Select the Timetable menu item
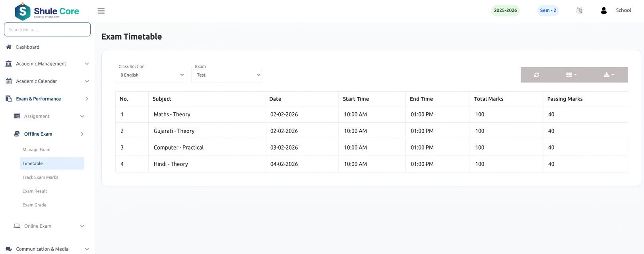Viewport: 644px width, 254px height. tap(52, 164)
